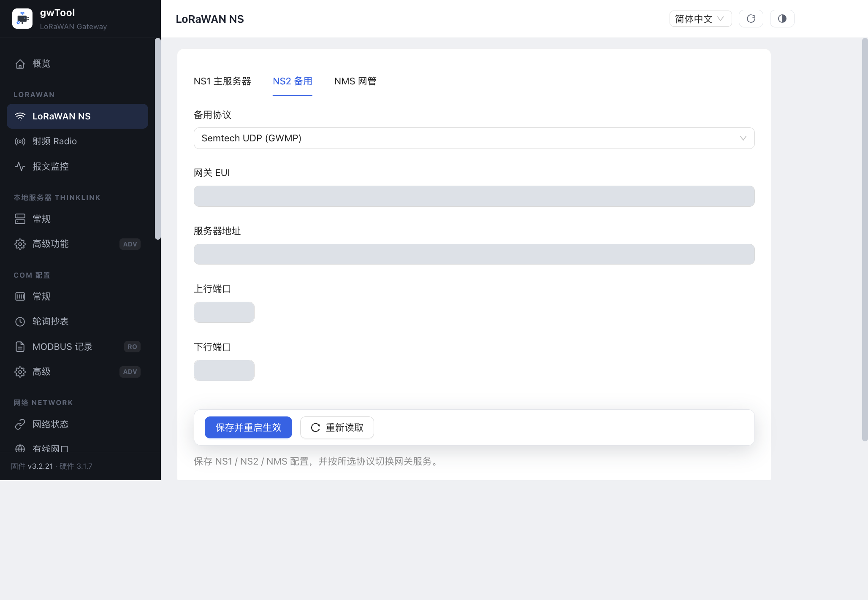
Task: Focus the 网关 EUI input field
Action: tap(474, 196)
